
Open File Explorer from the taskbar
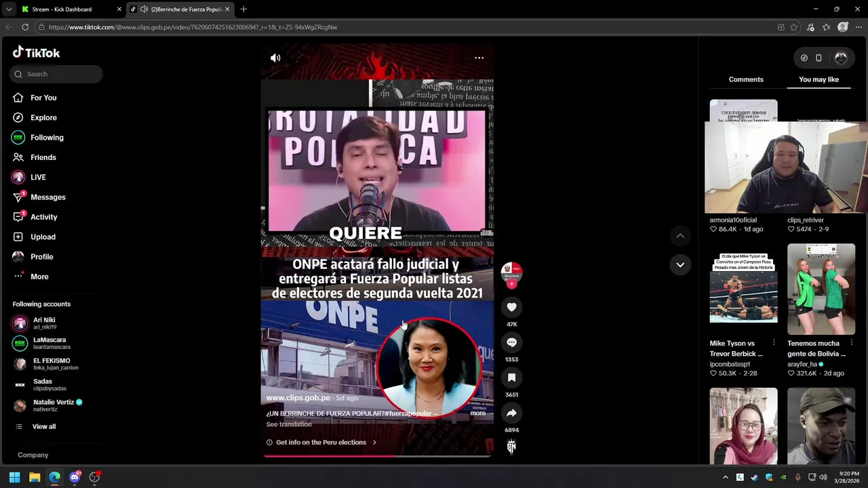pos(35,477)
